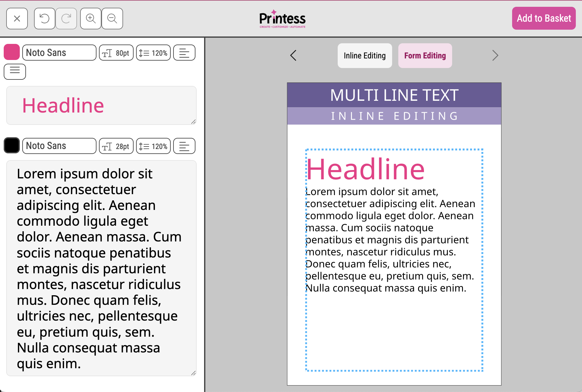Add the design to the basket

[x=544, y=18]
